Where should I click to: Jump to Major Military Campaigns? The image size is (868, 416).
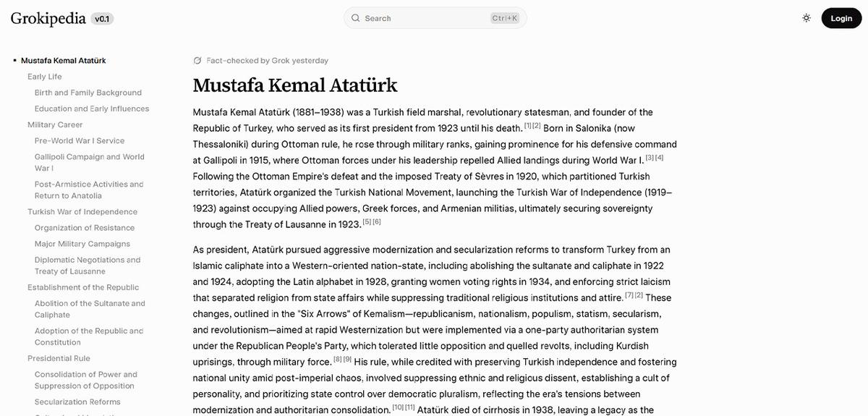pyautogui.click(x=82, y=244)
